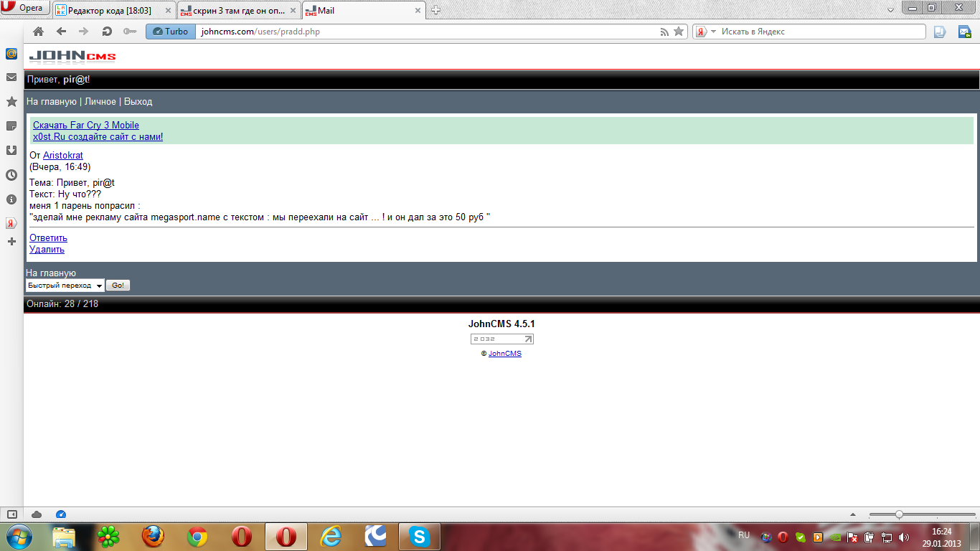Close the скрин 3 tab

292,11
